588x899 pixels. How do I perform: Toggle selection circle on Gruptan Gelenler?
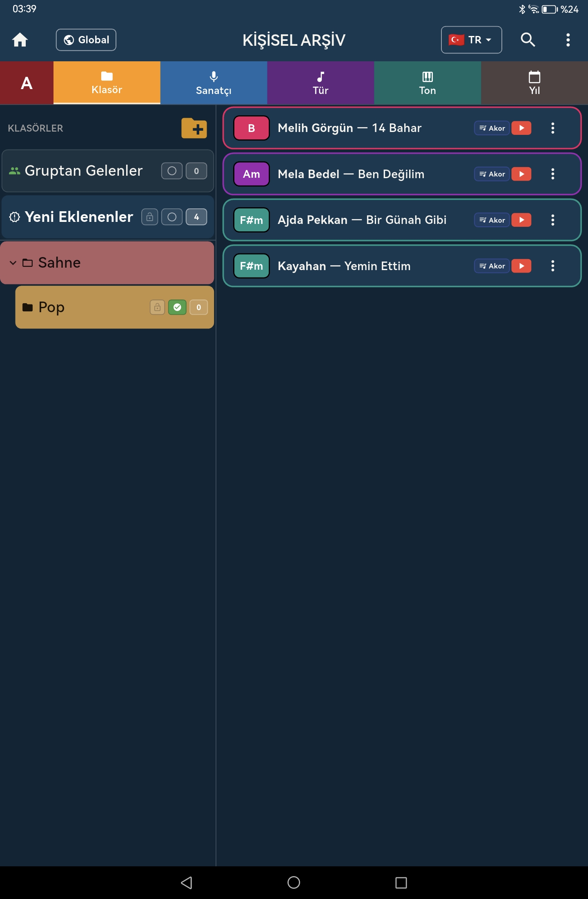(x=172, y=171)
